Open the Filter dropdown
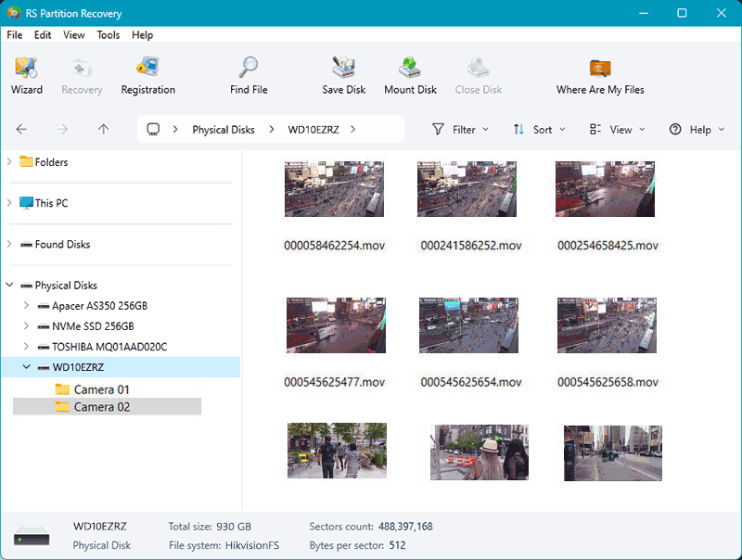Screen dimensions: 742x560 (461, 130)
